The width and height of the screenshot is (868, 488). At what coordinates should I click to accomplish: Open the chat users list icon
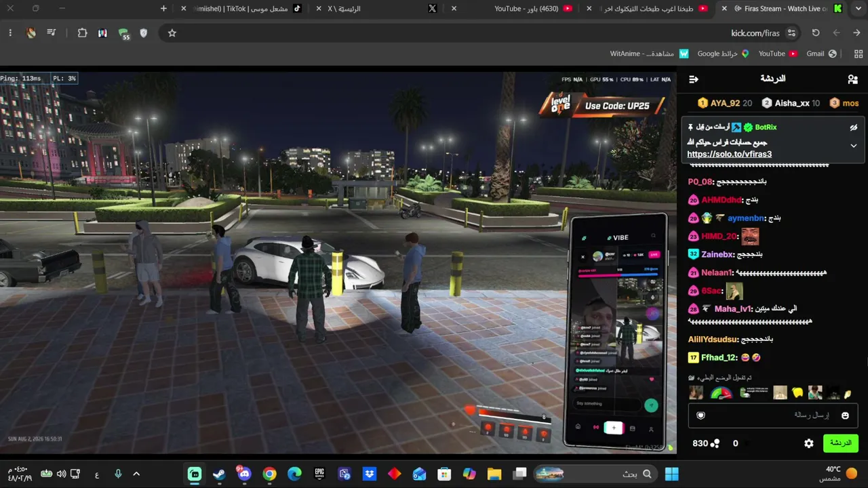[852, 79]
